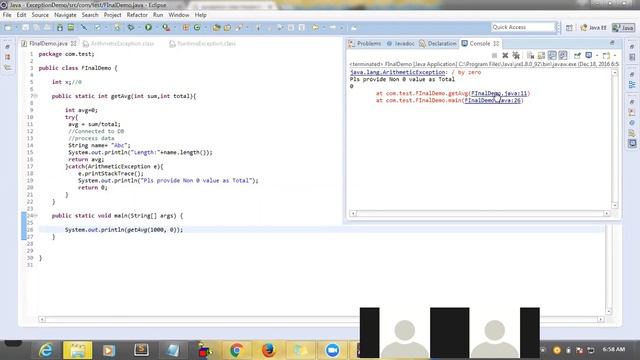Toggle Show Console on standard error change

[563, 55]
